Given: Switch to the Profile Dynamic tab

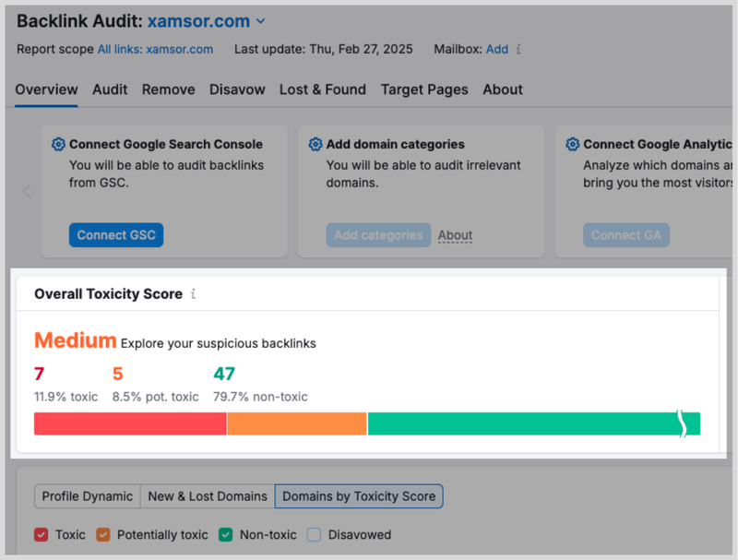Looking at the screenshot, I should point(87,496).
